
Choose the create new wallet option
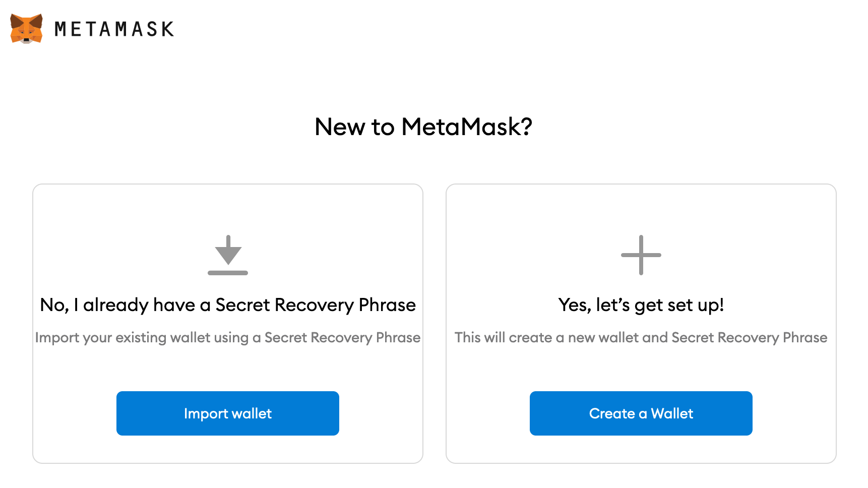(x=641, y=413)
